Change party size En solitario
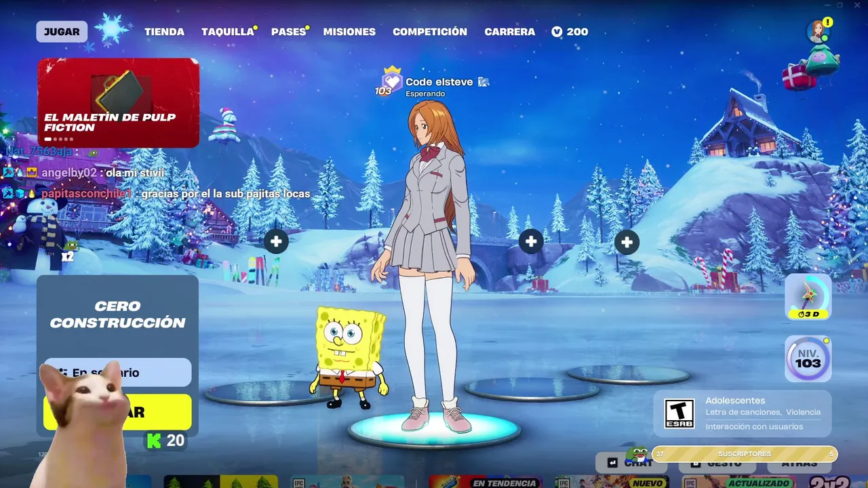This screenshot has width=868, height=488. click(117, 372)
